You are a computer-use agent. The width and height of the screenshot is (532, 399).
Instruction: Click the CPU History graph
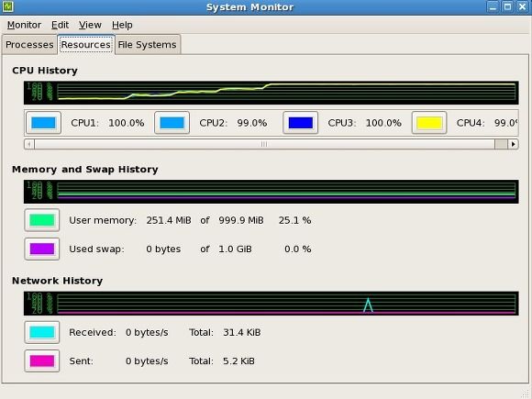272,93
